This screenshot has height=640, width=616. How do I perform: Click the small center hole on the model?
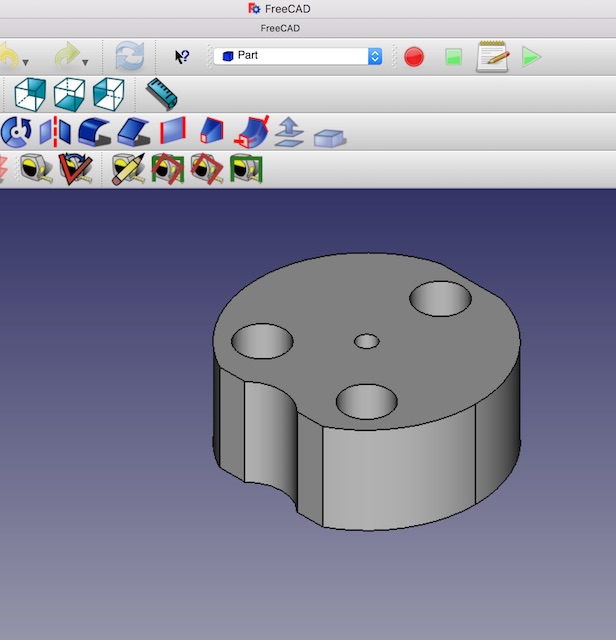[x=367, y=341]
